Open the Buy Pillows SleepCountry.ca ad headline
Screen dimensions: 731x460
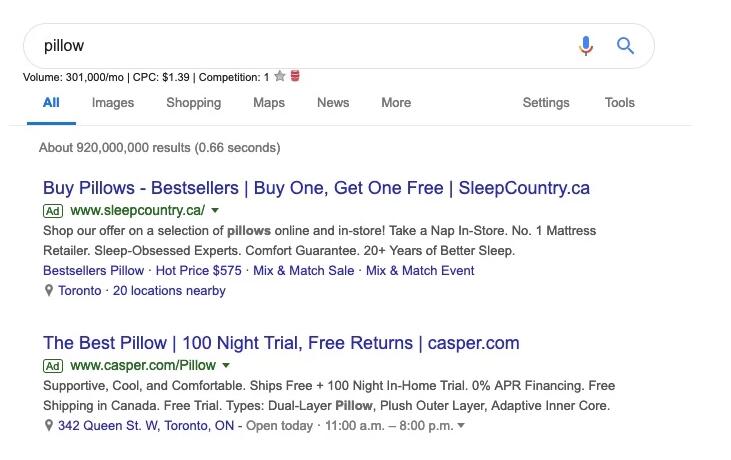click(x=316, y=188)
